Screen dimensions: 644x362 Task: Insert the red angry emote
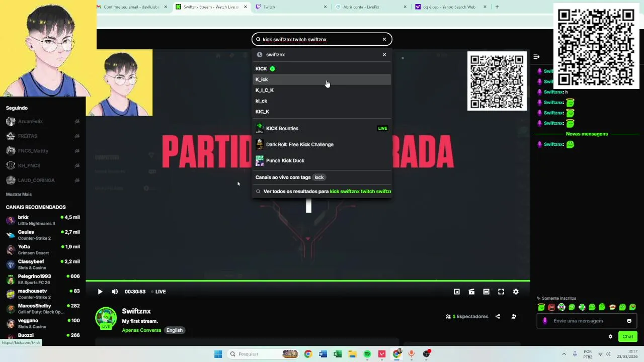551,307
